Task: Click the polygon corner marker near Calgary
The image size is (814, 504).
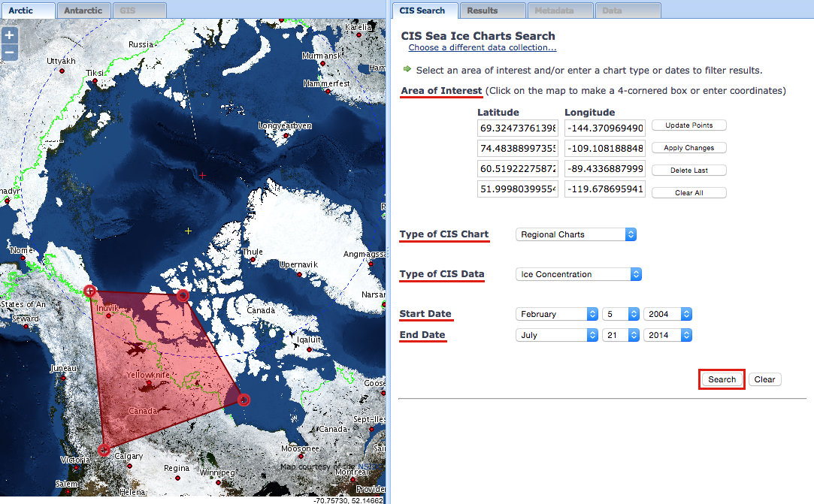Action: point(104,451)
